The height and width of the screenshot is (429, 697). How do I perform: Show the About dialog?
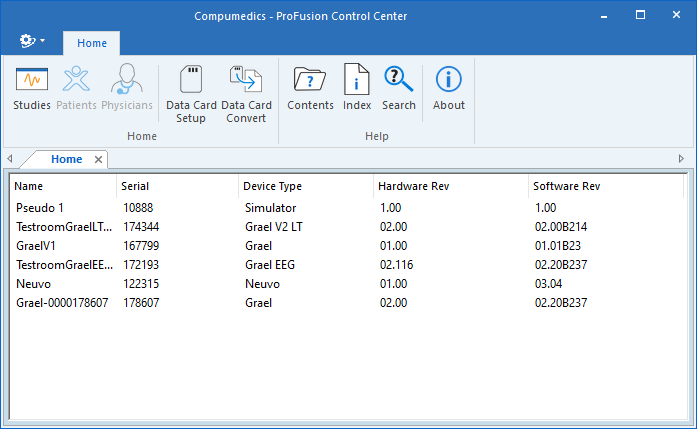click(449, 88)
